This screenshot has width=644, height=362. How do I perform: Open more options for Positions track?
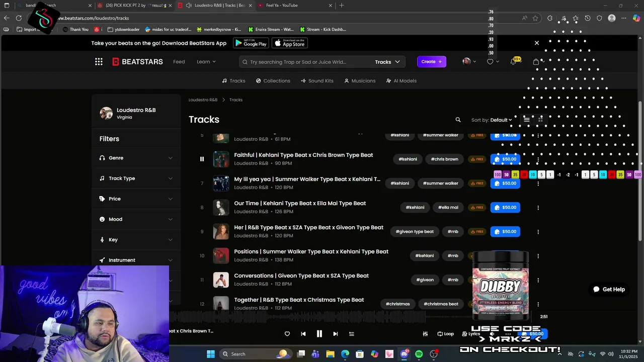coord(538,256)
